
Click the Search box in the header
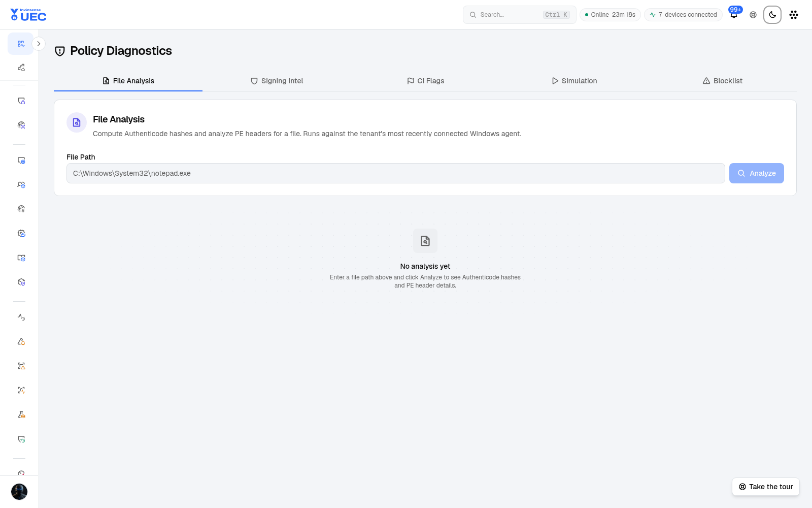(520, 15)
